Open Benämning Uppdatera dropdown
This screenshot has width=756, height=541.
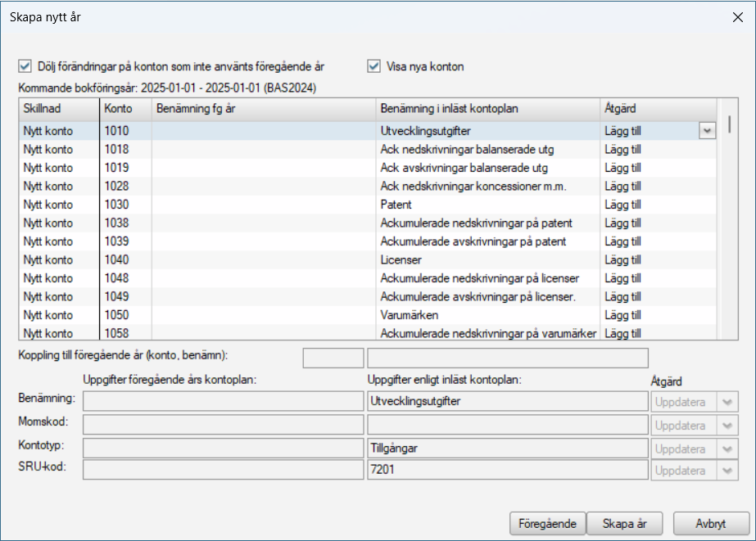(725, 402)
